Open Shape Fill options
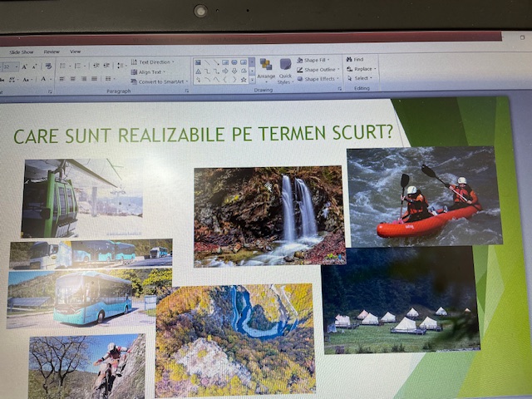The width and height of the screenshot is (532, 399). (313, 60)
